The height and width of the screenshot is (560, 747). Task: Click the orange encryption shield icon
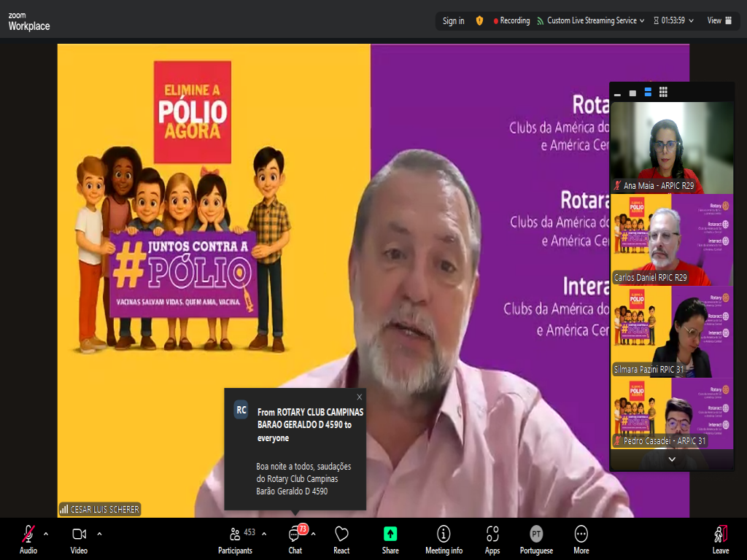point(479,21)
